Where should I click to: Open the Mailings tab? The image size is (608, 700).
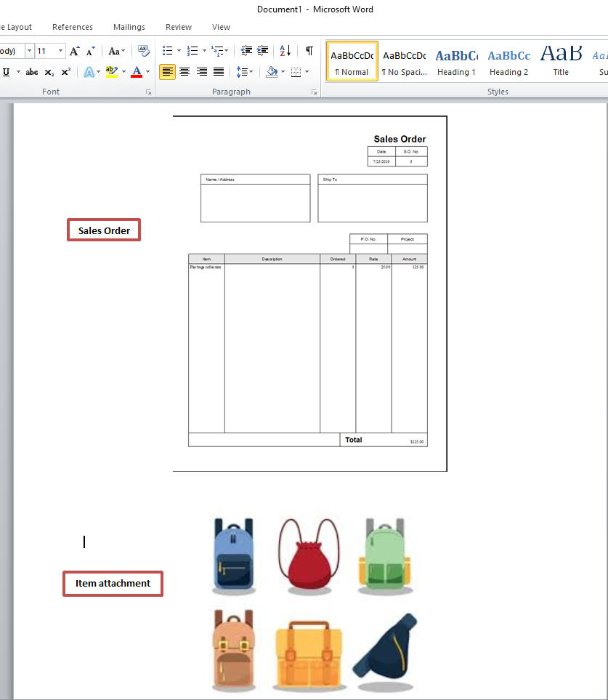(x=129, y=27)
